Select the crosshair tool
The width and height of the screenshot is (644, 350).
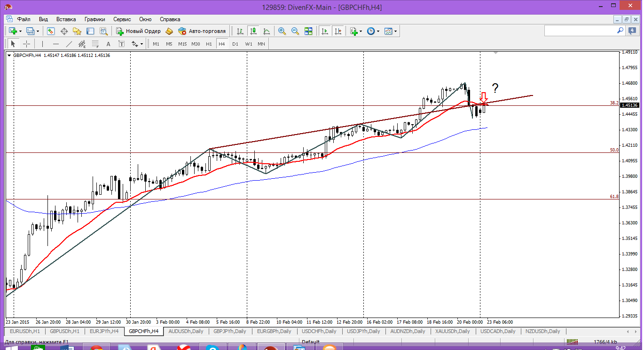(x=27, y=44)
